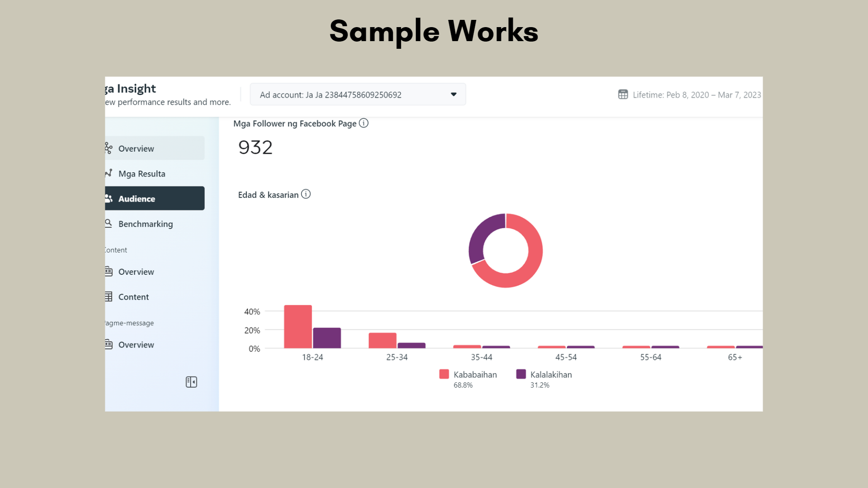Click the red 25-34 bar
Screen dimensions: 868x488
[x=382, y=341]
